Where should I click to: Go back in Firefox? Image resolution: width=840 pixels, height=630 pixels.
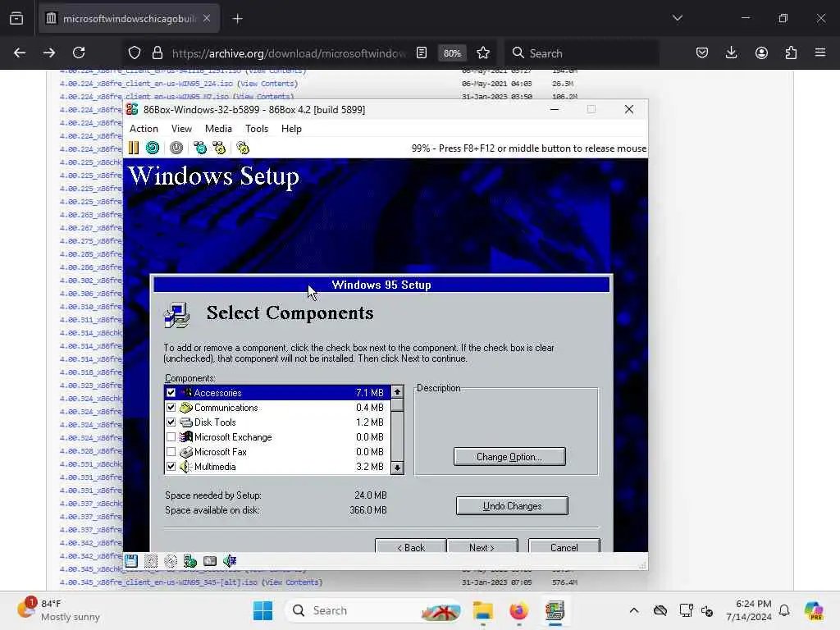[20, 52]
